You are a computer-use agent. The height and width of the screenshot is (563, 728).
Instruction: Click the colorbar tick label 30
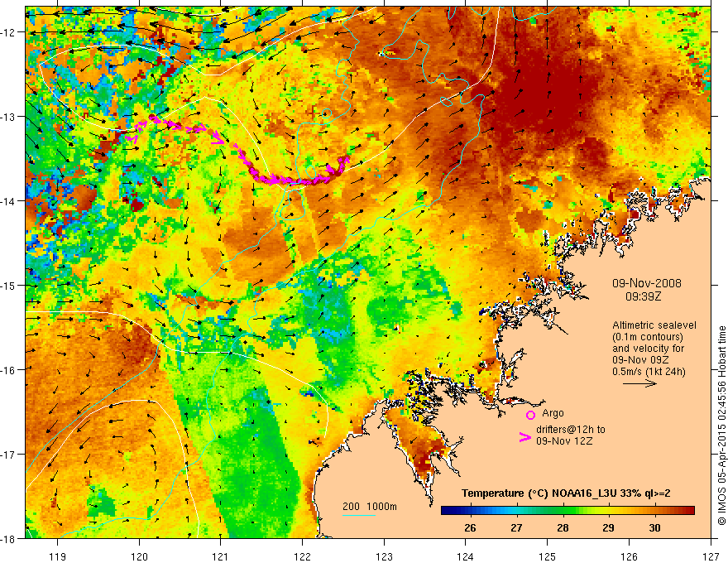tap(654, 528)
